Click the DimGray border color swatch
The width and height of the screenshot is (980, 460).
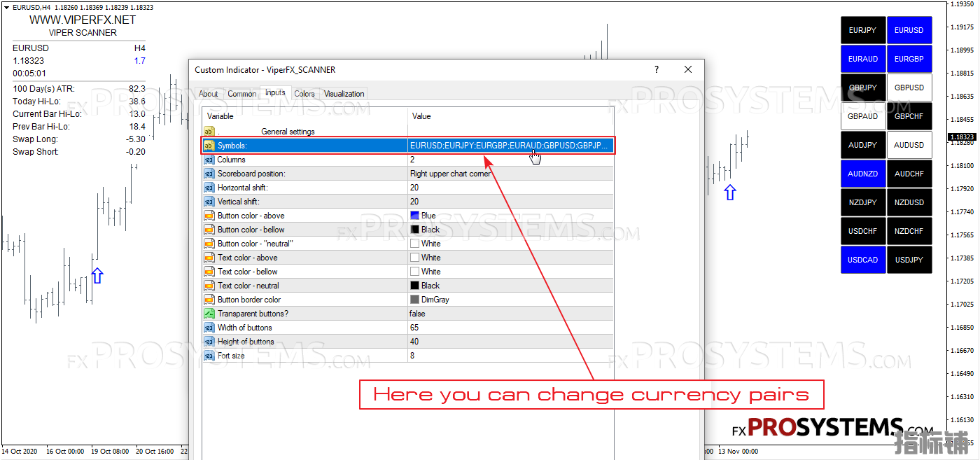tap(414, 300)
